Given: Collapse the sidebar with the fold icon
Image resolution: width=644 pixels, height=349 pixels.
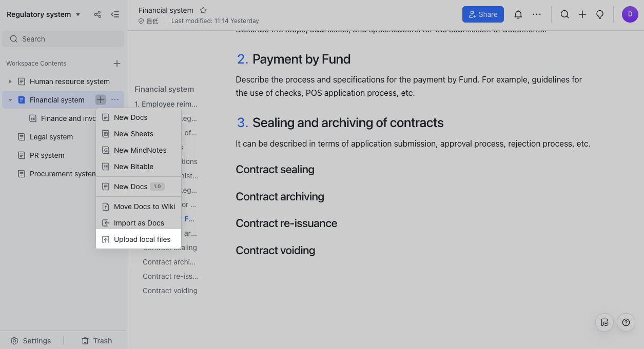Looking at the screenshot, I should [115, 14].
